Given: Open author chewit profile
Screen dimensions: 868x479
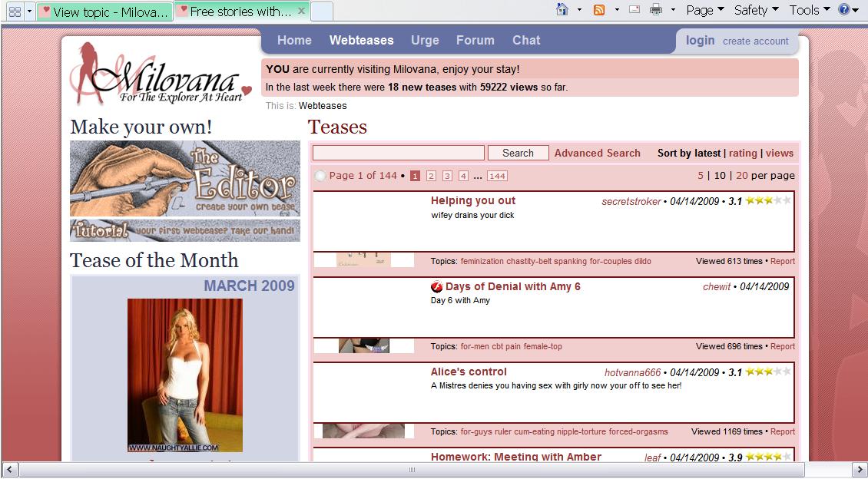Looking at the screenshot, I should point(717,287).
